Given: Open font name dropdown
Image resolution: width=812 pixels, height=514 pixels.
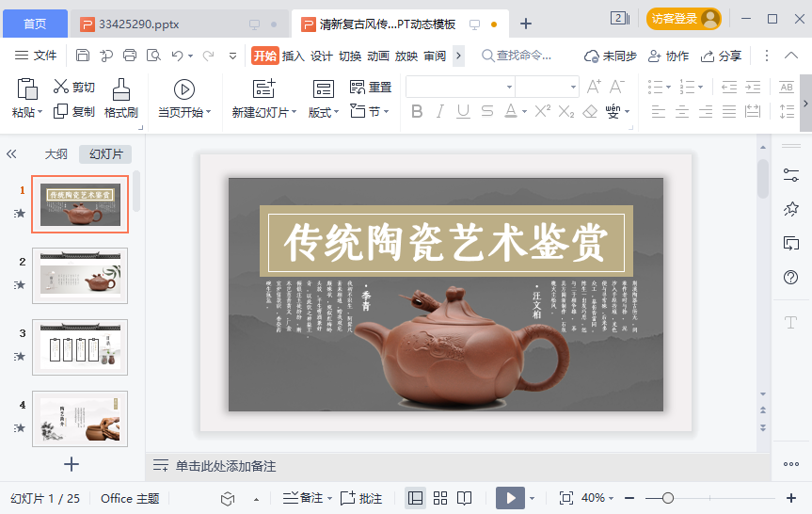Looking at the screenshot, I should pyautogui.click(x=510, y=87).
